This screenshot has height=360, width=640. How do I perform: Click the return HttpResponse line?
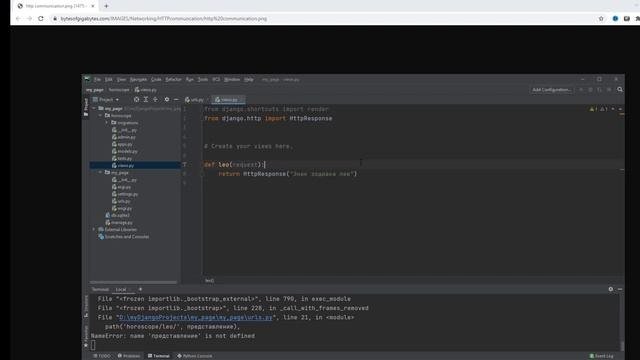click(288, 174)
